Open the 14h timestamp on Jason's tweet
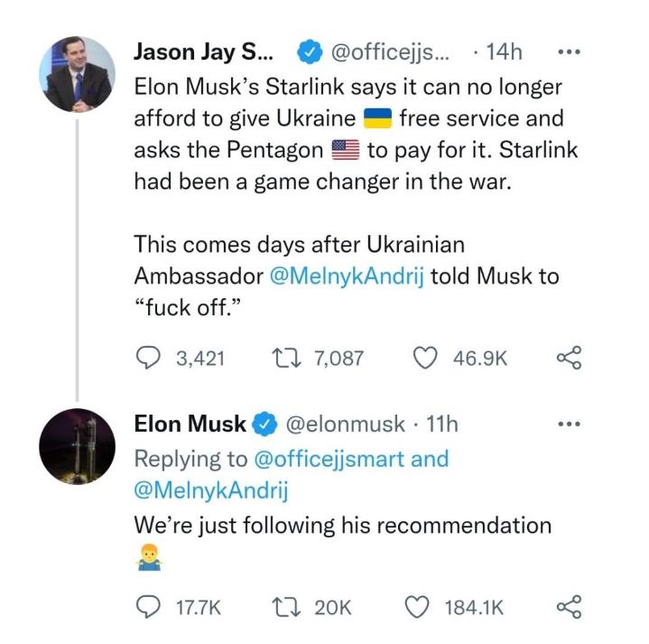Screen dimensions: 649x644 click(x=504, y=52)
